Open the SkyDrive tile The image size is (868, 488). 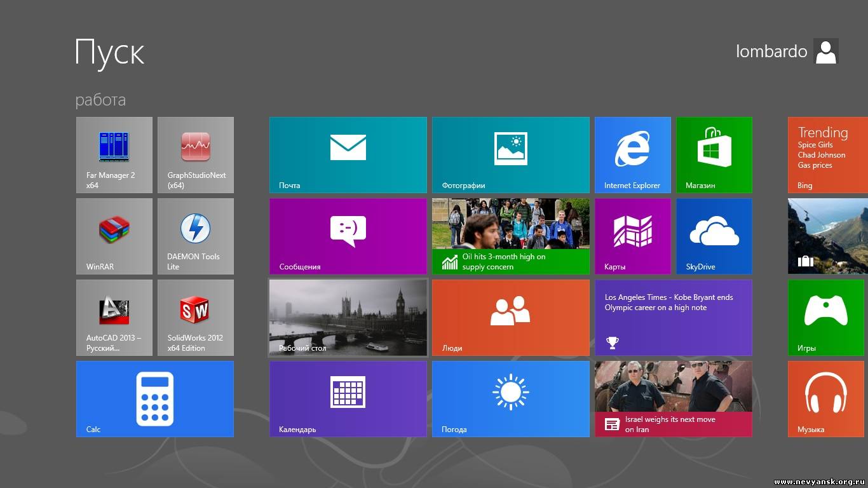[714, 236]
